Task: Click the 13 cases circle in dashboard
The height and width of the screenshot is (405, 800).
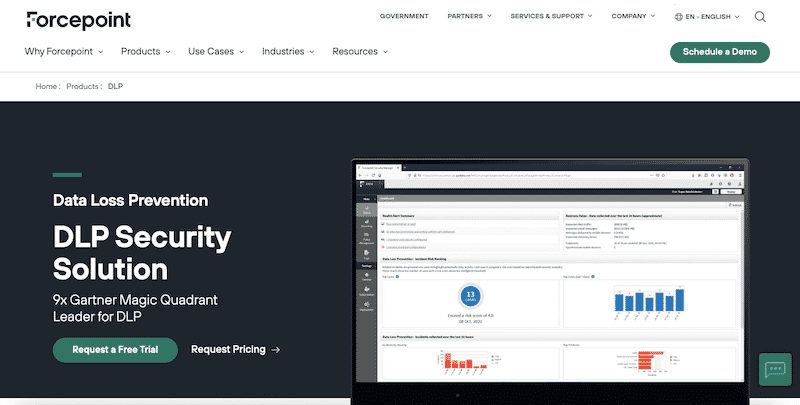Action: coord(471,296)
